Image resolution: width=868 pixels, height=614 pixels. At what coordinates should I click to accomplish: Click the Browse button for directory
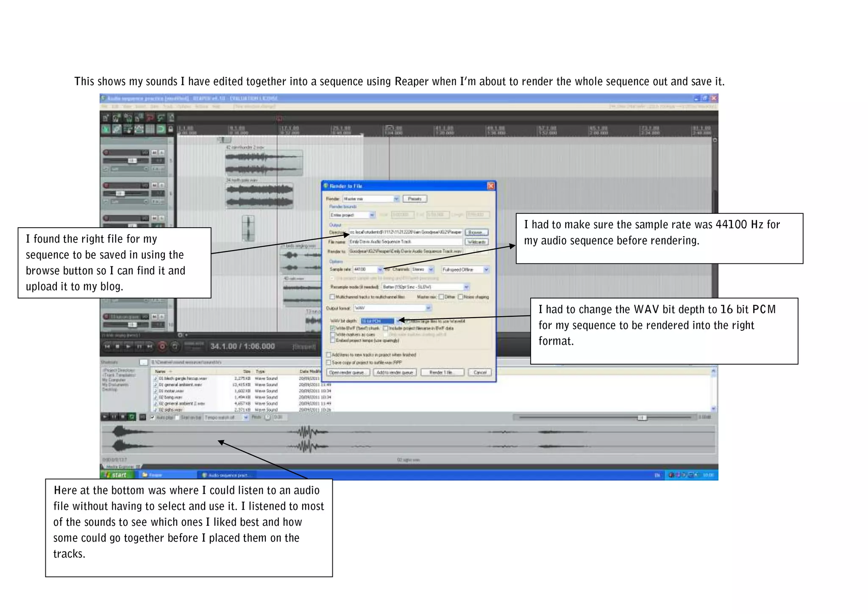tap(476, 232)
